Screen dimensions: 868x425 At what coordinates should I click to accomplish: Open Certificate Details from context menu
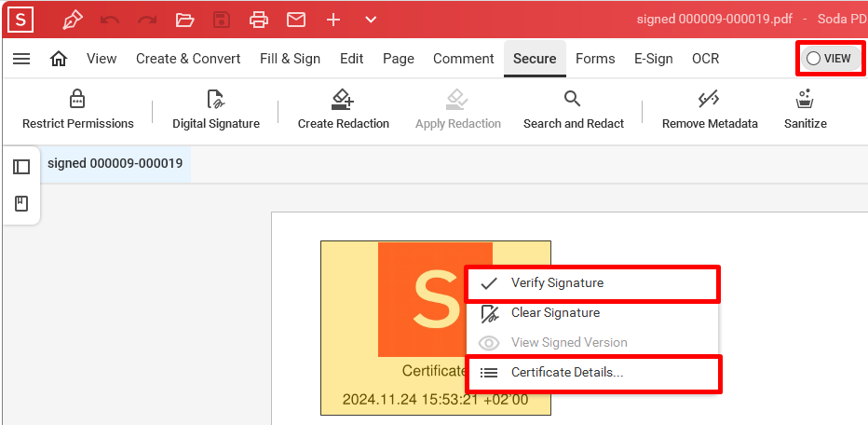point(592,373)
